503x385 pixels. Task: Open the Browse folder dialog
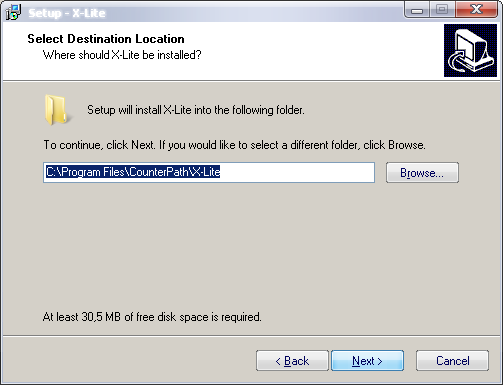click(422, 173)
